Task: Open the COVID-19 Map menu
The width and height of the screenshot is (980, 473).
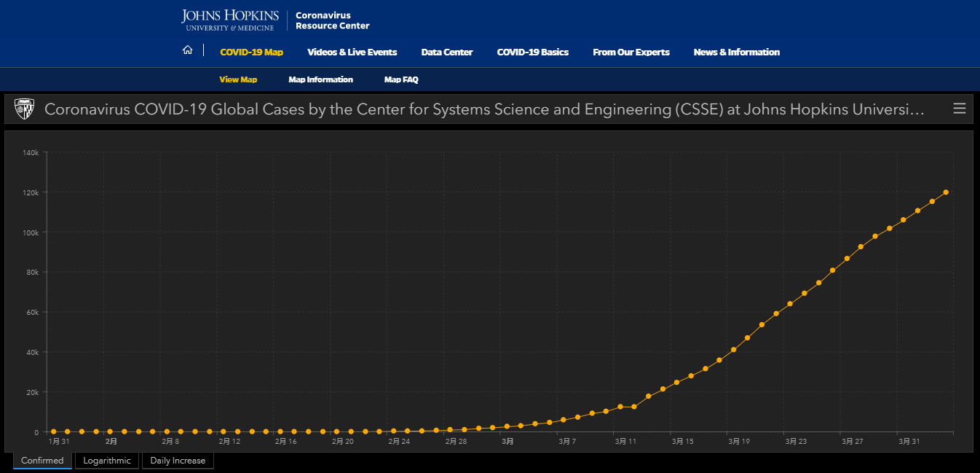Action: 251,52
